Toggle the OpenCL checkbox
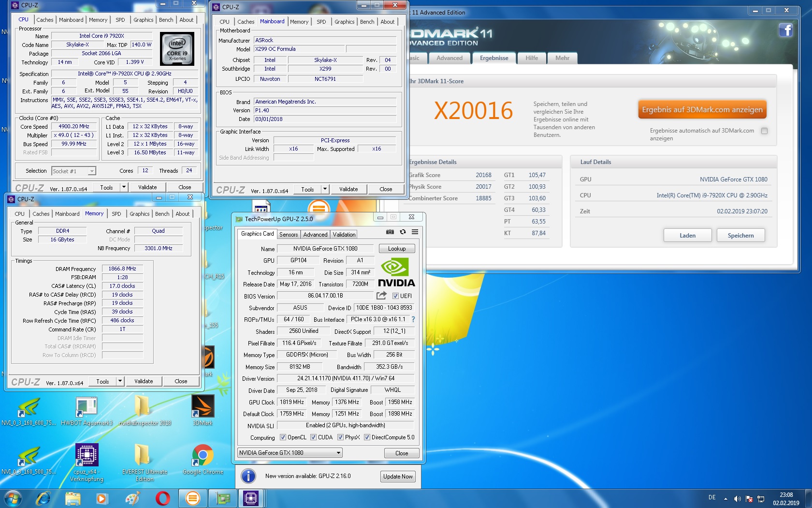 coord(283,437)
